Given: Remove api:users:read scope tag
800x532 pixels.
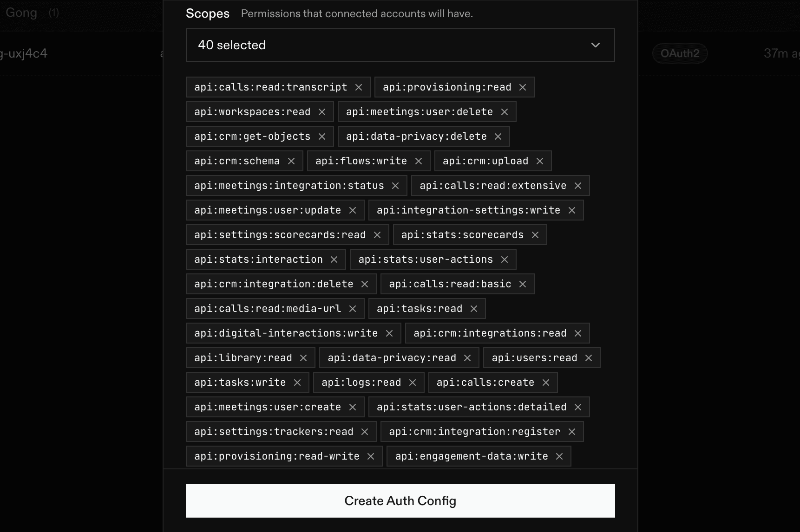Looking at the screenshot, I should [x=589, y=358].
